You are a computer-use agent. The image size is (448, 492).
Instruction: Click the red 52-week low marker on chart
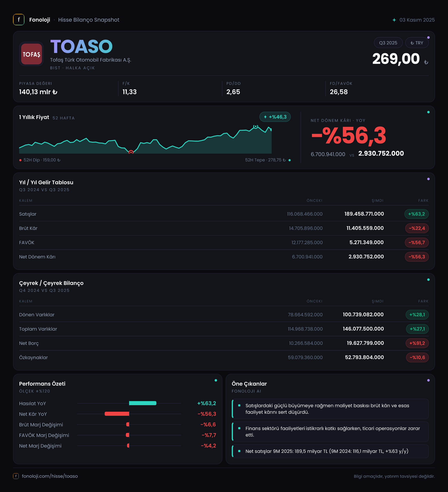pos(131,152)
